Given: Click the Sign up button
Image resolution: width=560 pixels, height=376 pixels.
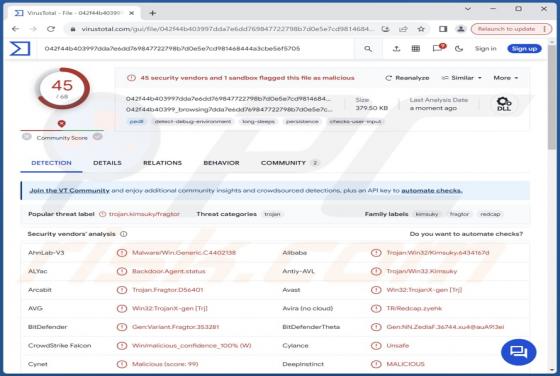Looking at the screenshot, I should [x=524, y=49].
